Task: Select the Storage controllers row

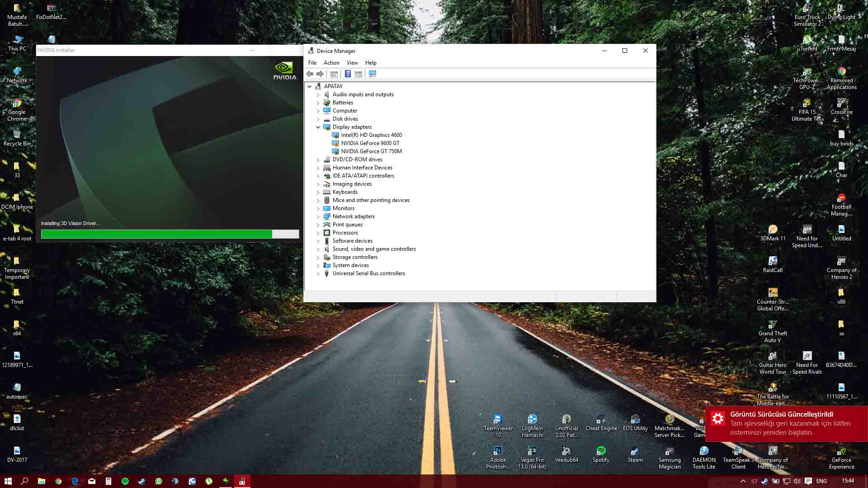Action: point(355,257)
